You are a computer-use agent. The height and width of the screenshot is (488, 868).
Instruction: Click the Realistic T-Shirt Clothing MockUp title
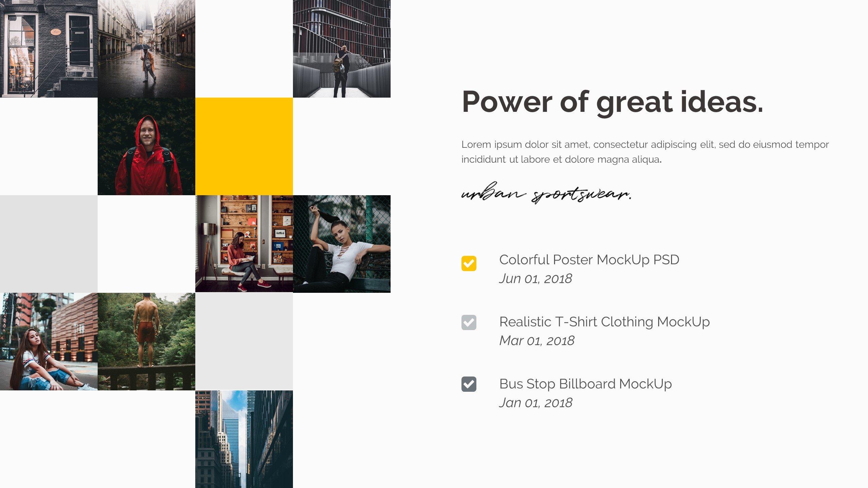[605, 322]
